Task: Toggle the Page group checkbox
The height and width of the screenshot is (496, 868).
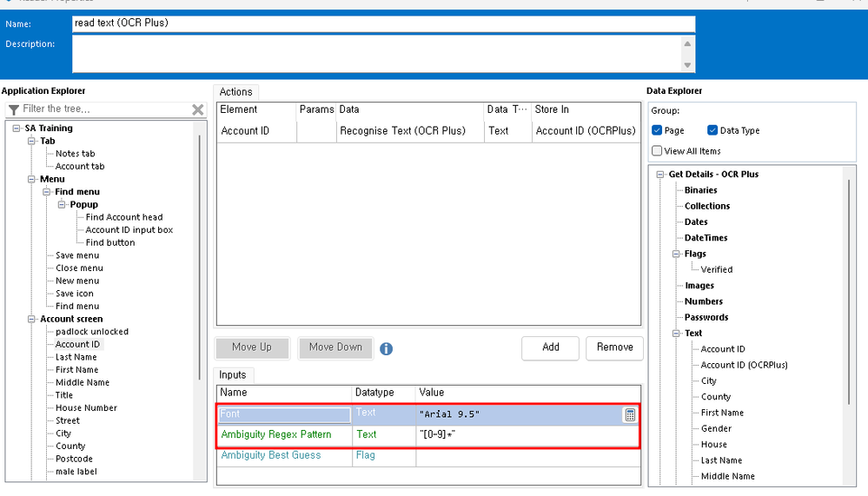Action: (657, 130)
